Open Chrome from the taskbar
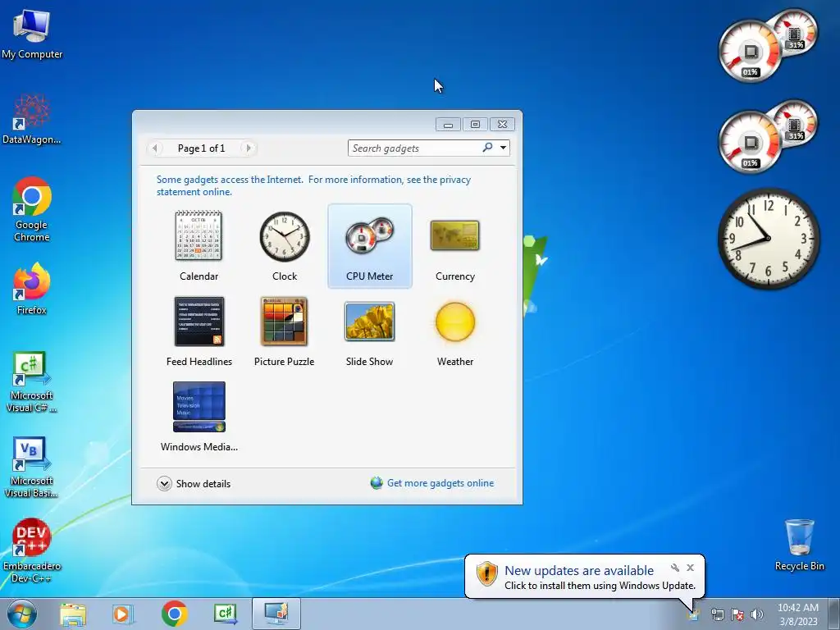 (x=174, y=614)
